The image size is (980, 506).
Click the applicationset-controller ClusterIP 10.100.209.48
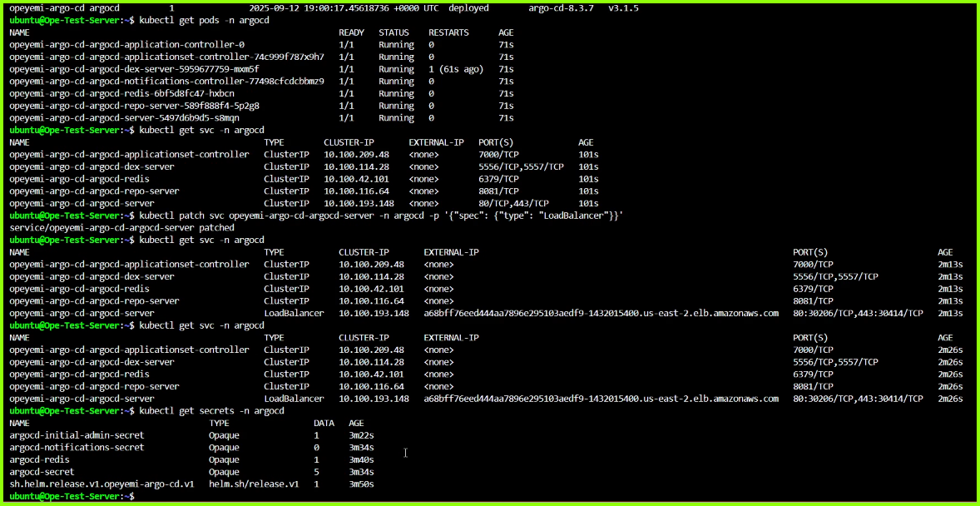click(x=371, y=264)
